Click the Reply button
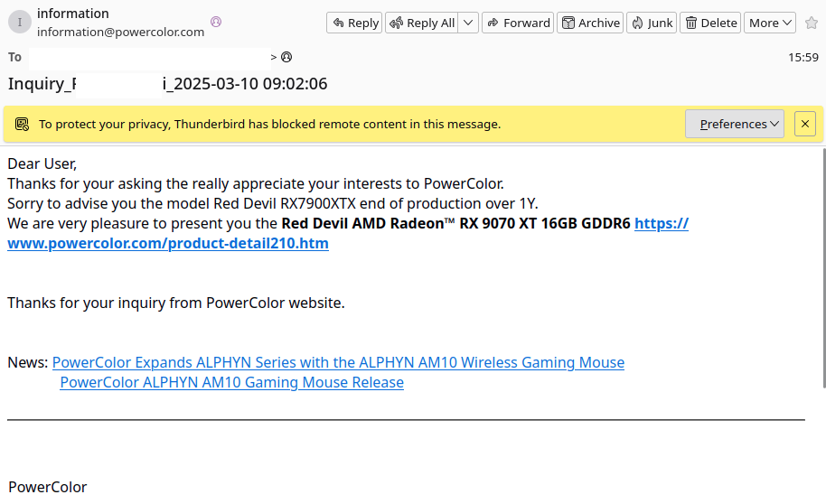The height and width of the screenshot is (504, 826). point(354,23)
